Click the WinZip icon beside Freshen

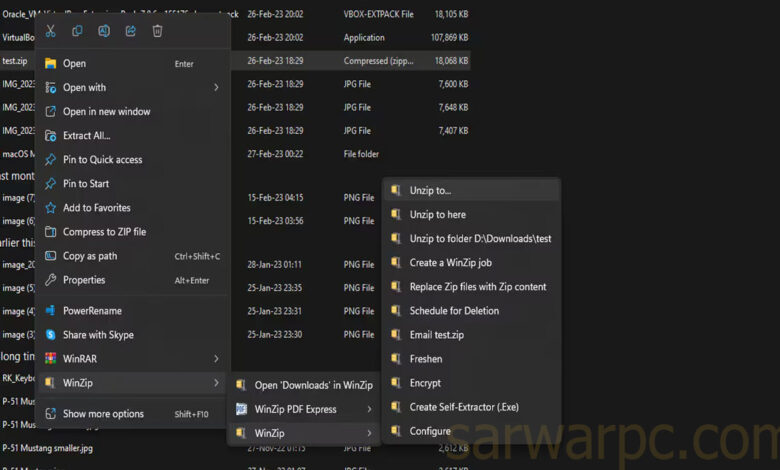point(396,359)
